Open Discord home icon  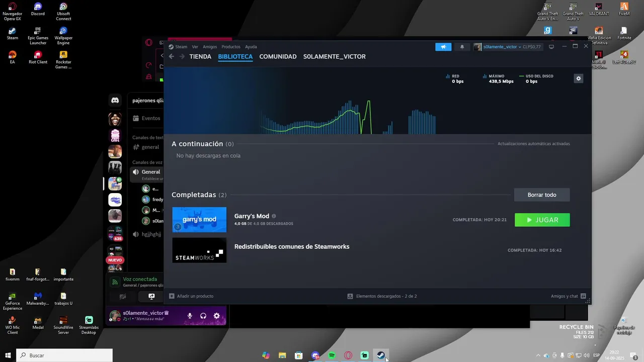pos(115,101)
